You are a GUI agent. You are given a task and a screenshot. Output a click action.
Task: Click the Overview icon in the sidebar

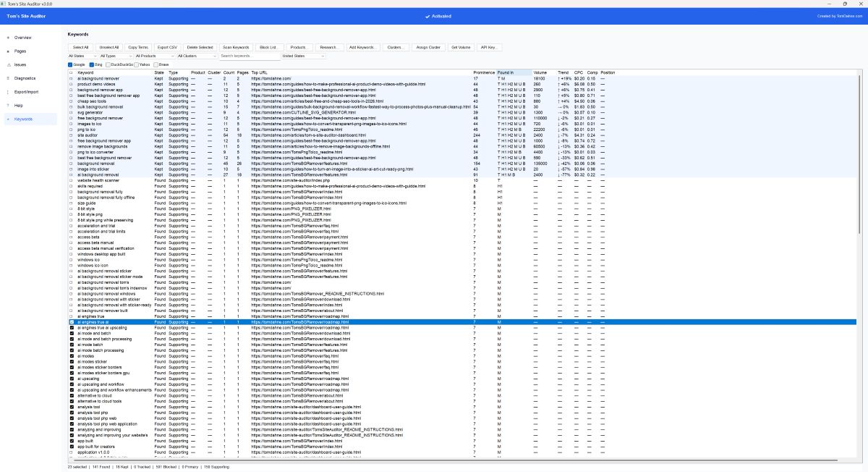[x=9, y=38]
